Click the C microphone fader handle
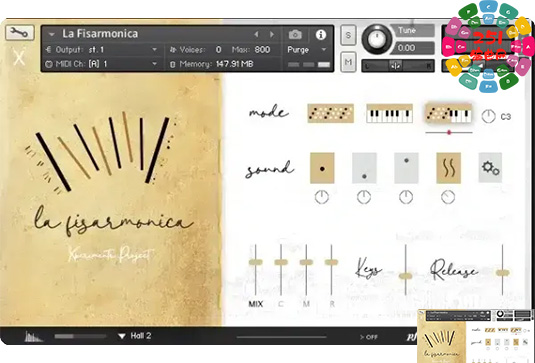Viewport: 535px width, 363px height. click(281, 262)
